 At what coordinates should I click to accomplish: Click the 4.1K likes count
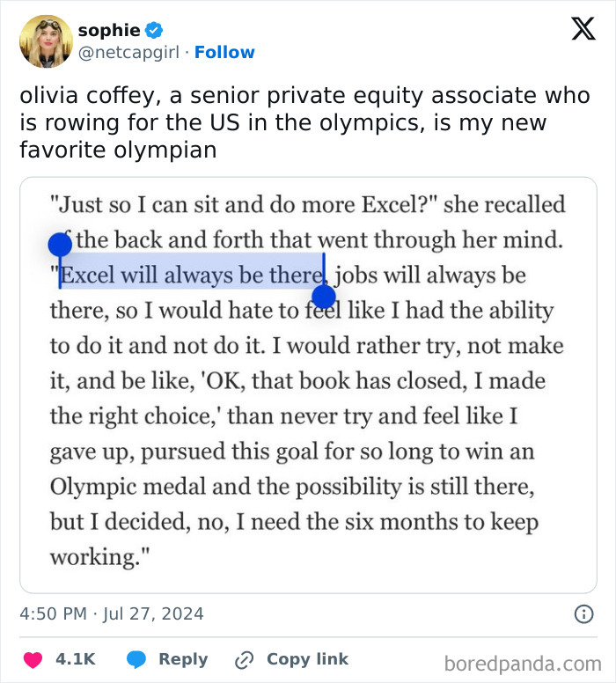point(75,659)
